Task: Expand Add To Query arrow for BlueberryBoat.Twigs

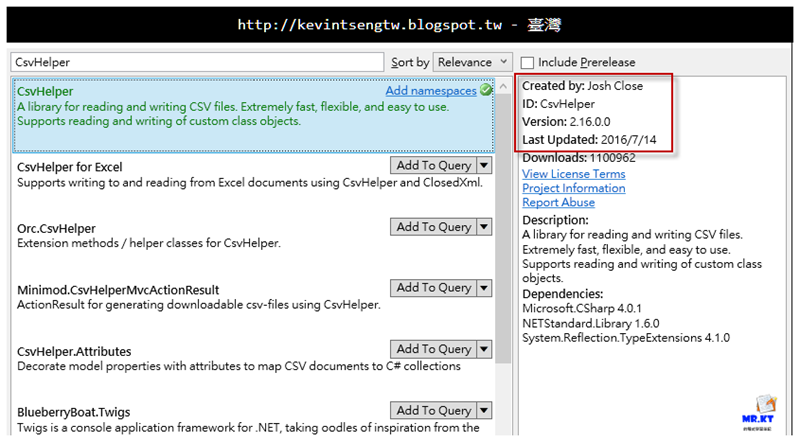Action: point(484,410)
